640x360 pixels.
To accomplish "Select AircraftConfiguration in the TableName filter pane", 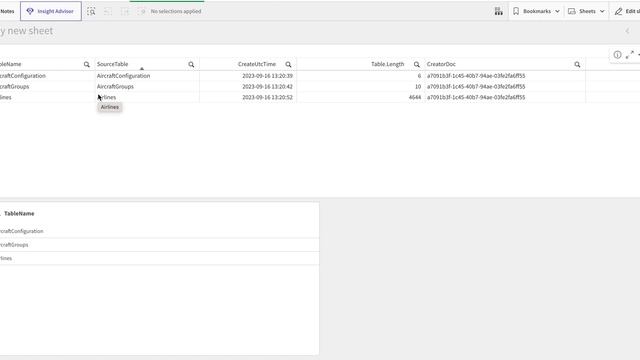I will coord(159,231).
